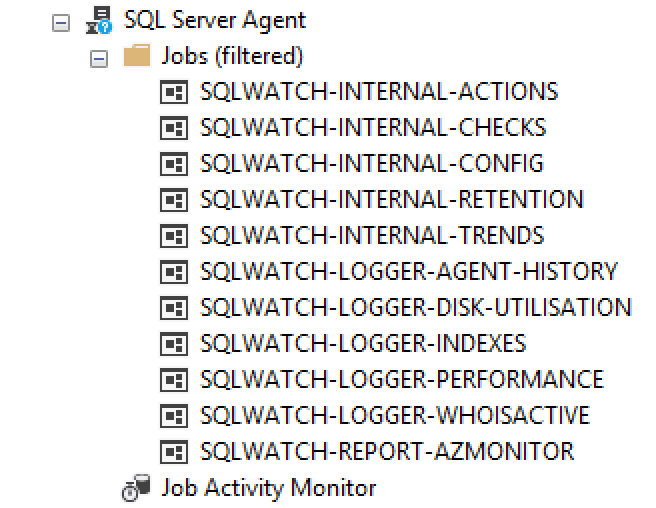The height and width of the screenshot is (508, 656).
Task: Click the SQLWATCH-LOGGER-PERFORMANCE job icon
Action: tap(174, 380)
